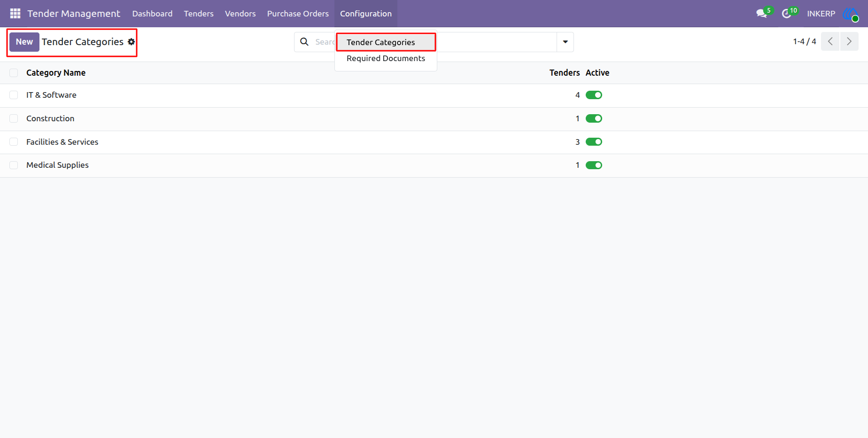Open the Configuration menu
The width and height of the screenshot is (868, 438).
point(366,14)
